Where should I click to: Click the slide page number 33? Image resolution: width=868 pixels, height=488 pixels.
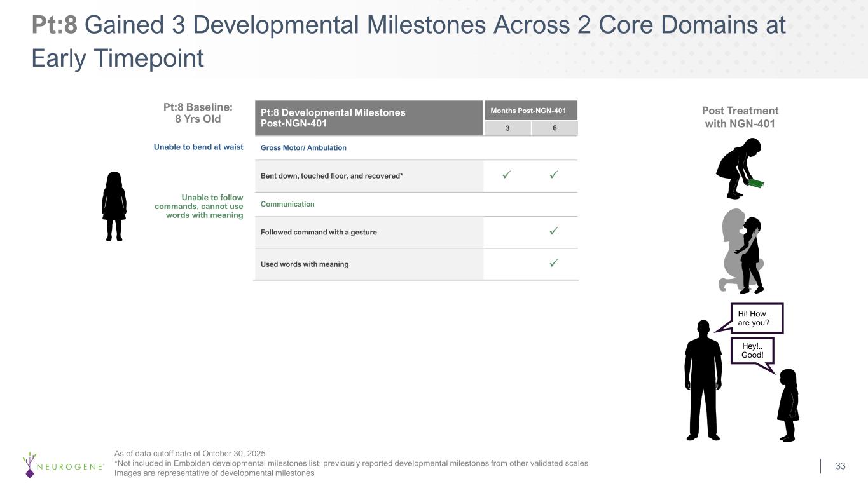tap(841, 466)
